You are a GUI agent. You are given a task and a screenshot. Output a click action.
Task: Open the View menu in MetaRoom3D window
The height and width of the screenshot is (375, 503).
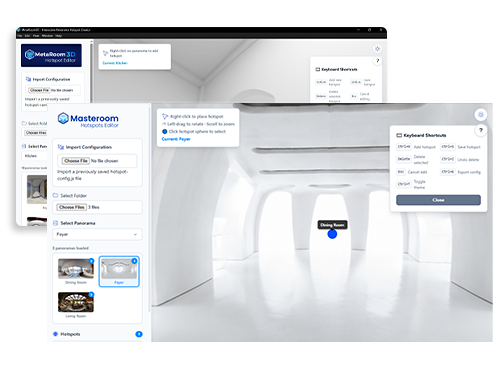click(x=36, y=36)
